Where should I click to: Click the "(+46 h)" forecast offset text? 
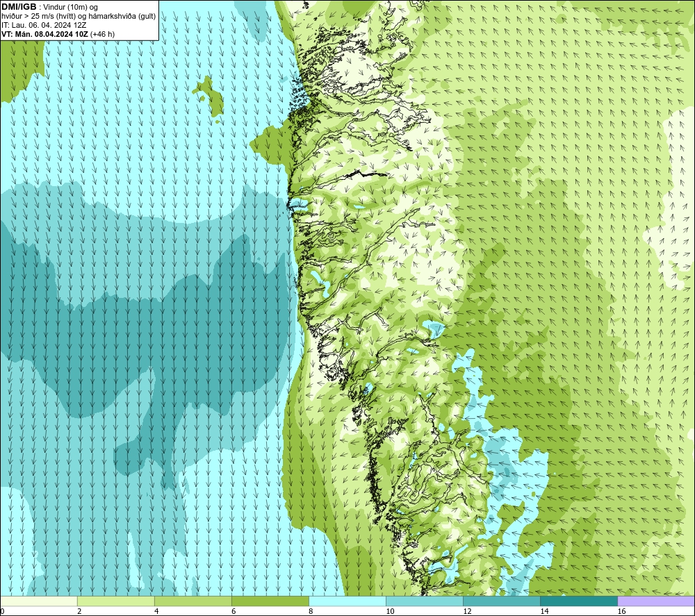click(102, 34)
